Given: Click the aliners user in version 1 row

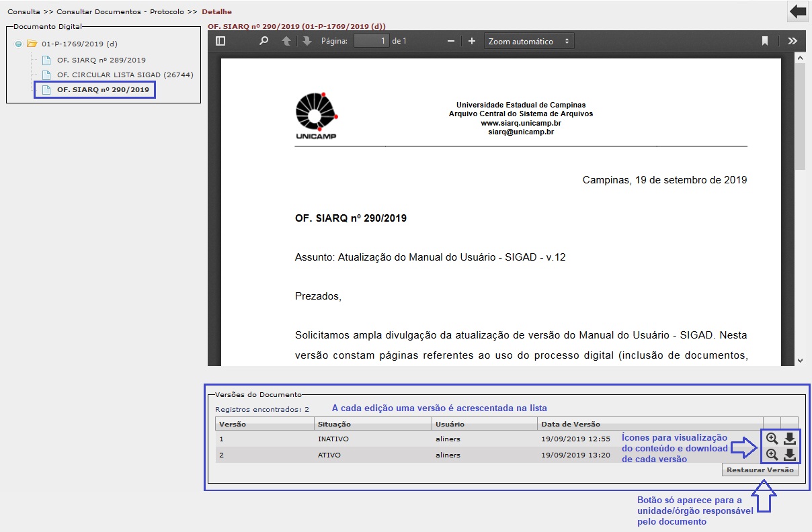Looking at the screenshot, I should click(448, 439).
